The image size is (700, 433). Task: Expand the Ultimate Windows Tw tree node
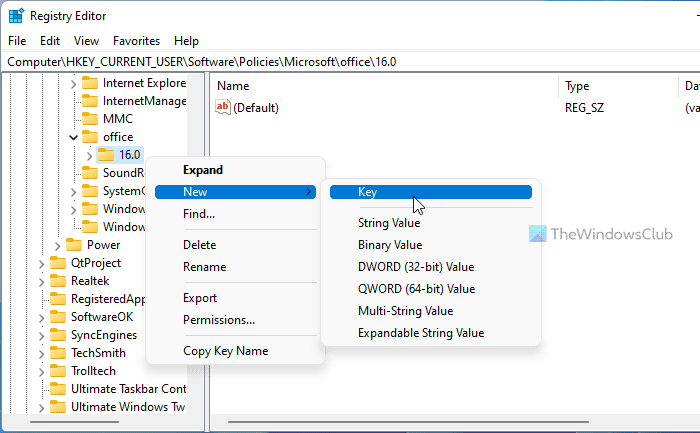coord(42,408)
